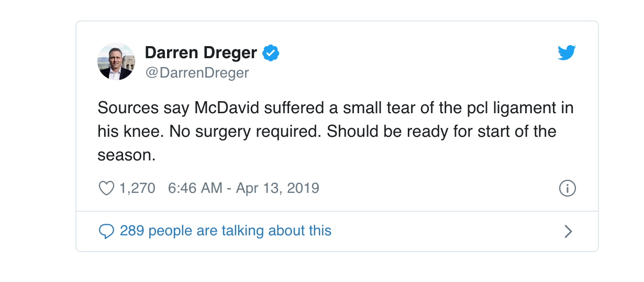This screenshot has height=282, width=644.
Task: Click the number 289 in the footer
Action: pos(131,231)
